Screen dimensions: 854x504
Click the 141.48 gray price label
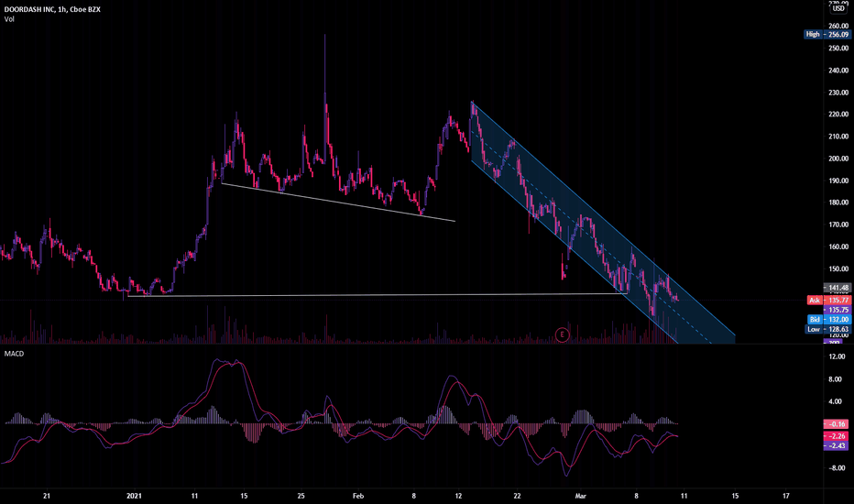pyautogui.click(x=837, y=288)
